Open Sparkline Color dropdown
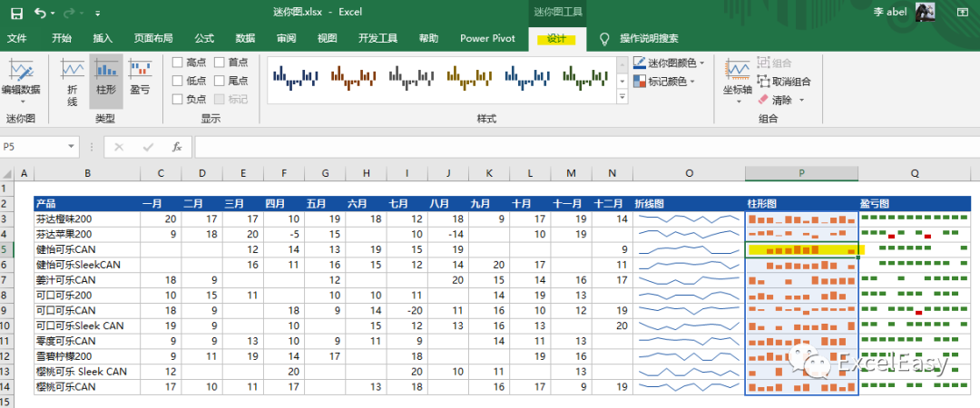Viewport: 980px width, 408px height. (669, 63)
